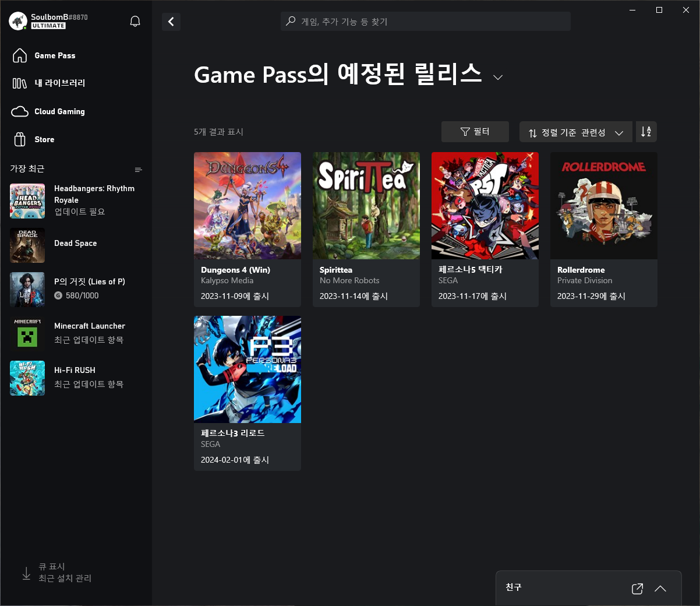Click the 페르소나3 리로드 title text
This screenshot has height=606, width=700.
[x=233, y=433]
